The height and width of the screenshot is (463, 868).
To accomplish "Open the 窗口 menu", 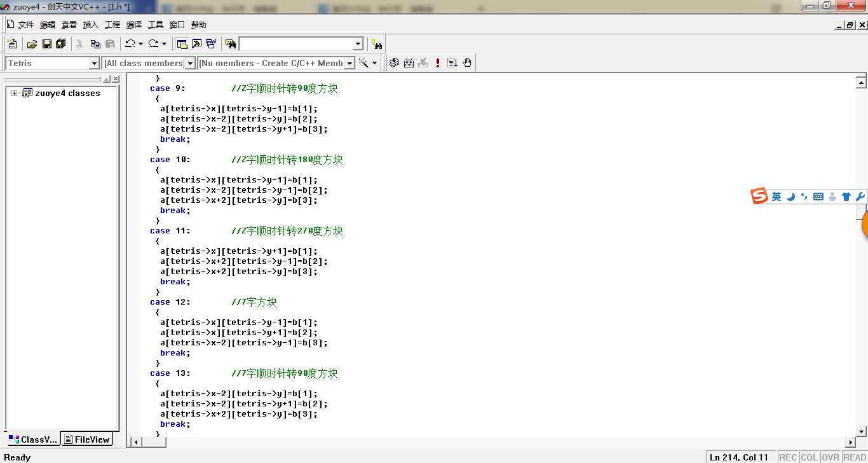I will click(x=177, y=25).
